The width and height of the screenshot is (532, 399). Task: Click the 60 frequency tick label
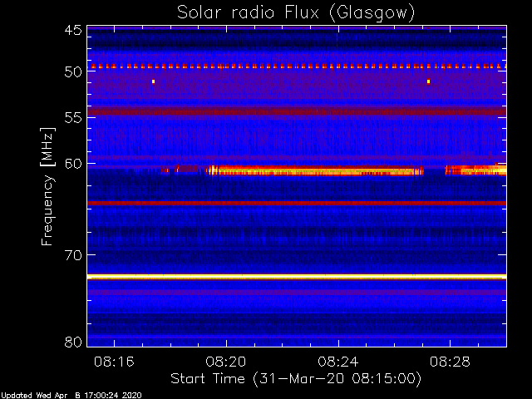(x=73, y=164)
